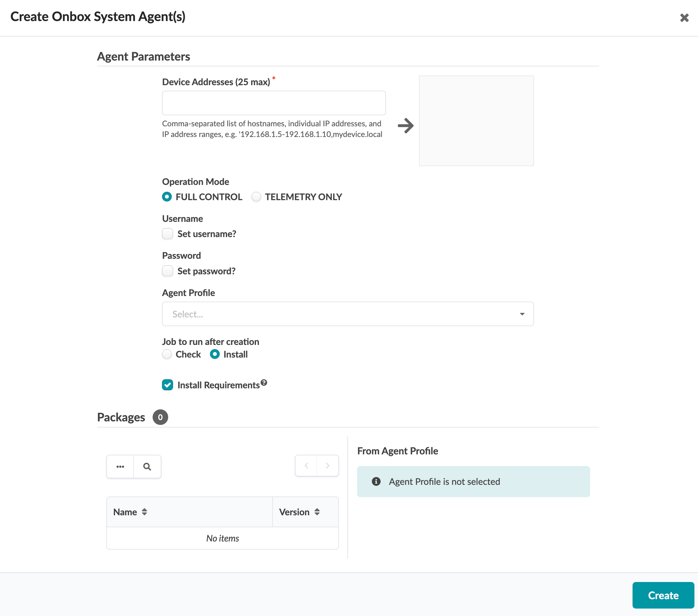Click the arrow to add device addresses
Screen dimensions: 698x616
click(x=405, y=126)
